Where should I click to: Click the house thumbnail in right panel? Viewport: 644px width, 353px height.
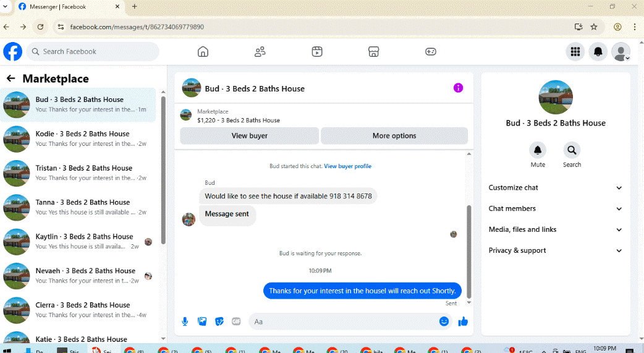(555, 98)
